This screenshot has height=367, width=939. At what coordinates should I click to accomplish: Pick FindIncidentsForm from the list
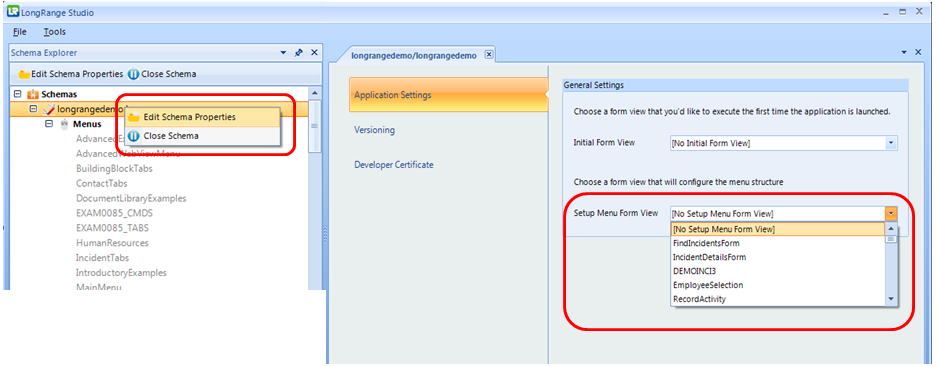point(777,243)
